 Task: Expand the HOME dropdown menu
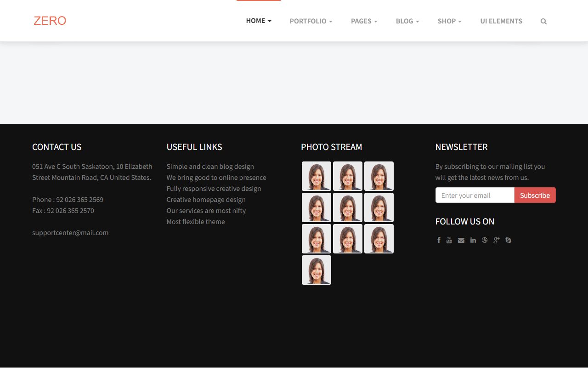tap(259, 21)
